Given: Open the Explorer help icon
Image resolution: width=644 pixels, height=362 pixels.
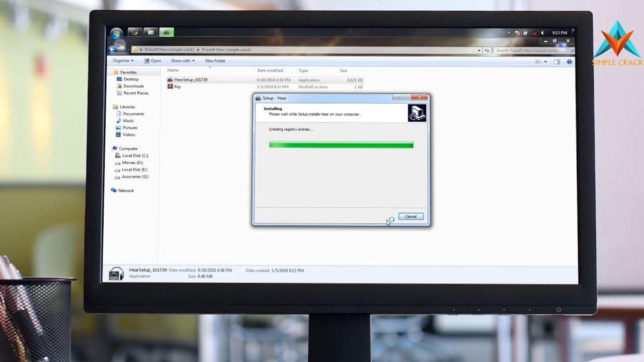Looking at the screenshot, I should [x=570, y=61].
